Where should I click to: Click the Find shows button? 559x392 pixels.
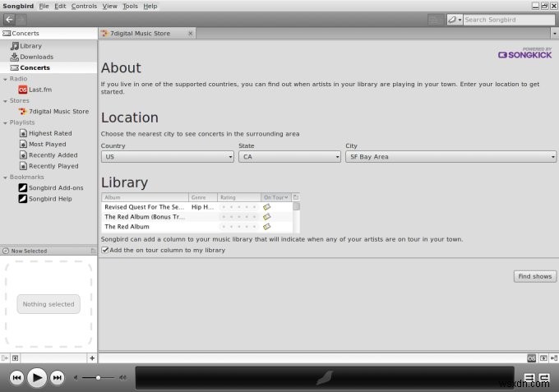tap(535, 276)
